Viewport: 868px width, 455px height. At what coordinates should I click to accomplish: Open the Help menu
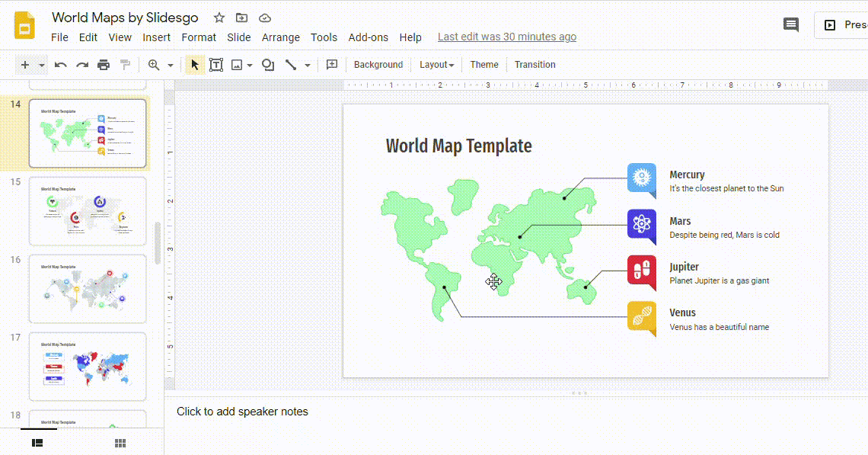pyautogui.click(x=410, y=37)
